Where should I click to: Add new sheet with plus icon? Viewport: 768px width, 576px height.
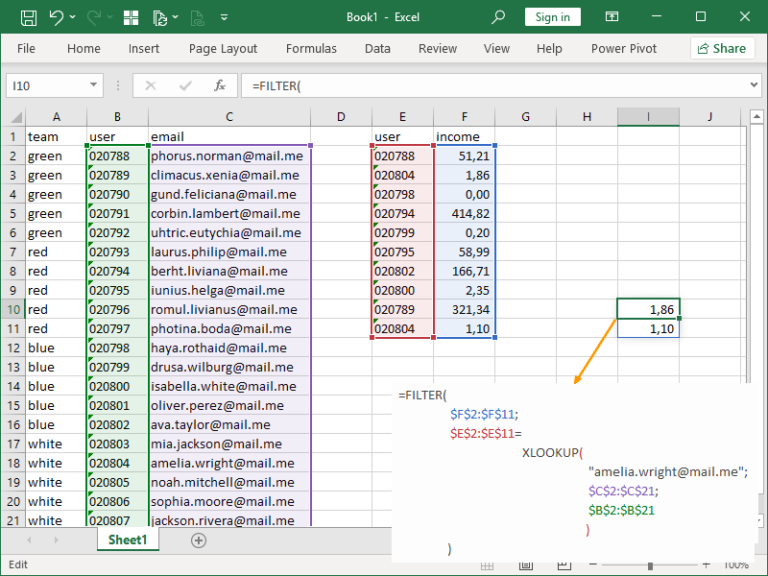(x=198, y=541)
